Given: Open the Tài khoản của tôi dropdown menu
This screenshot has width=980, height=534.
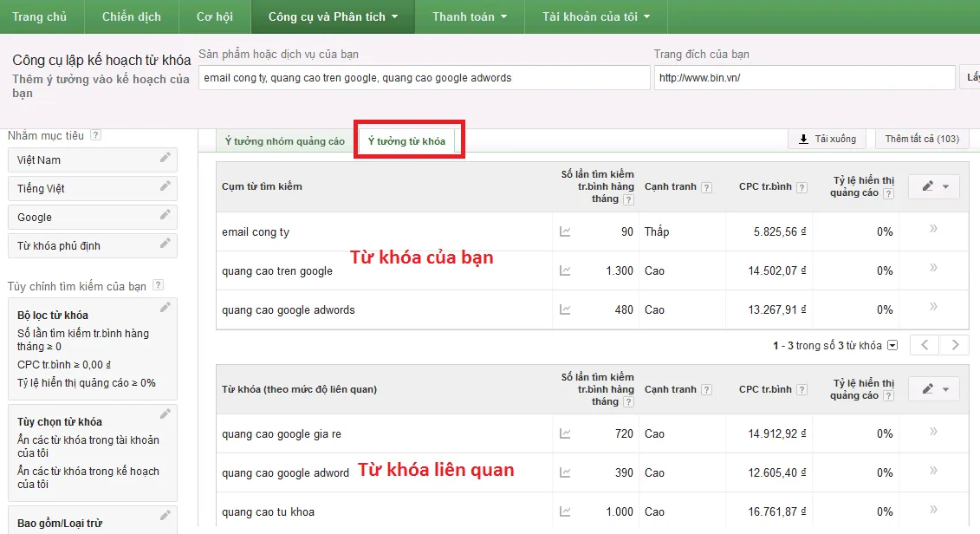Looking at the screenshot, I should tap(595, 16).
